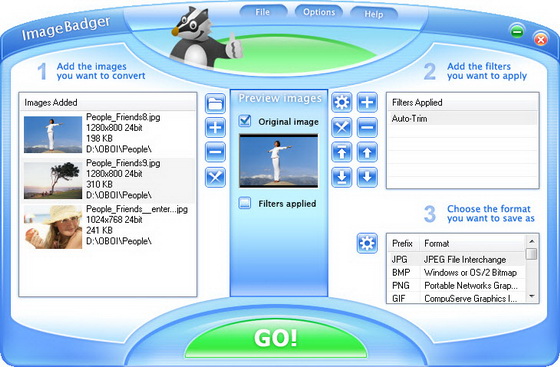The height and width of the screenshot is (367, 560).
Task: Move filter to top with barred up arrow
Action: point(342,152)
